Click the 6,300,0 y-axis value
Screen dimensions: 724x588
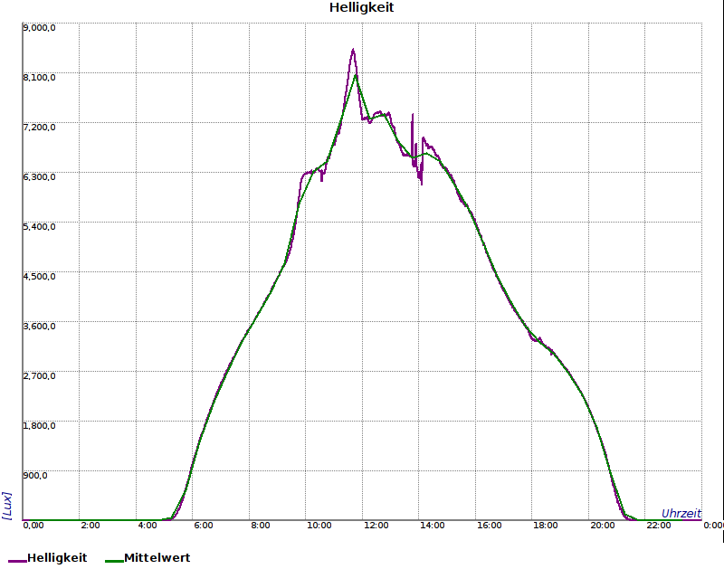pos(39,177)
